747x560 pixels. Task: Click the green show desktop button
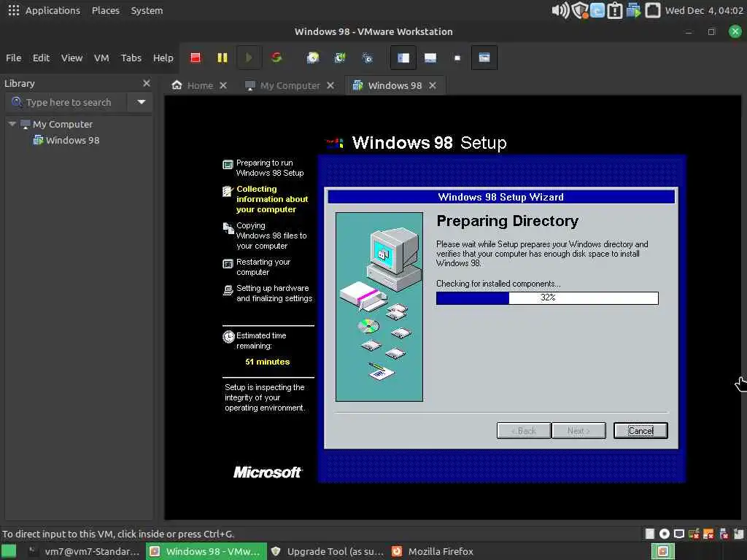[x=9, y=551]
